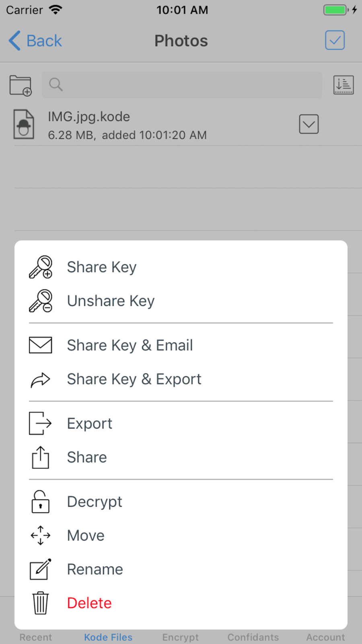Go Back to the previous screen
The width and height of the screenshot is (362, 644).
click(35, 41)
